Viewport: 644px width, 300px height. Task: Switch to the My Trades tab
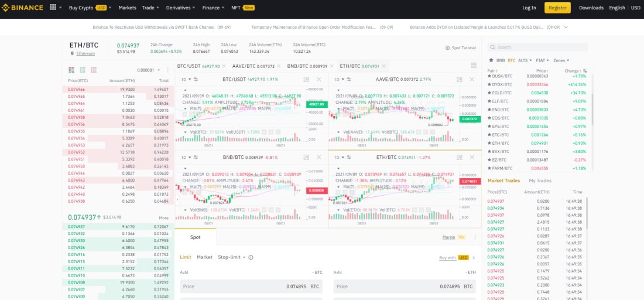tap(540, 181)
